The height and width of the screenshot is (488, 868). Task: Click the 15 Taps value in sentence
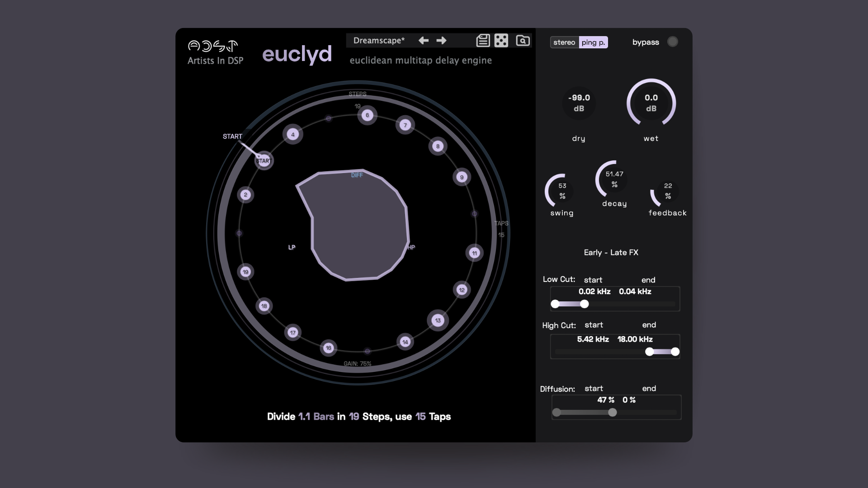(x=420, y=417)
